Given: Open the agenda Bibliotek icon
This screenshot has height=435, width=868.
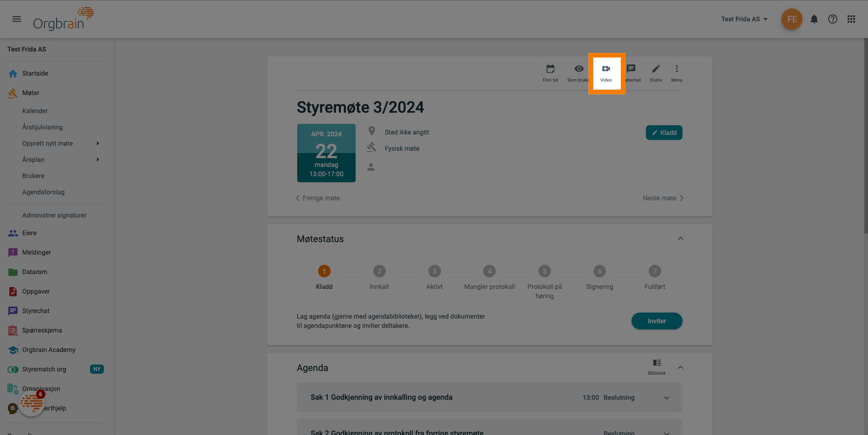Looking at the screenshot, I should click(x=657, y=367).
